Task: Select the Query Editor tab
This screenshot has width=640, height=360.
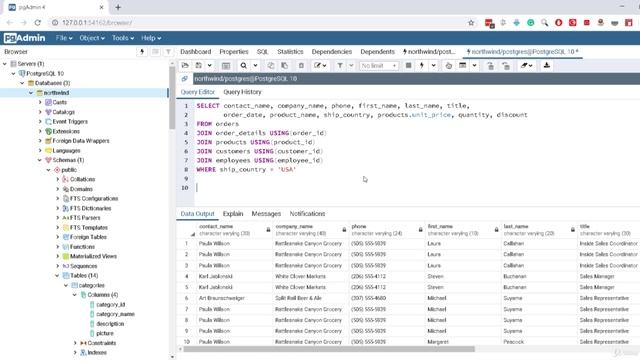Action: pyautogui.click(x=198, y=92)
